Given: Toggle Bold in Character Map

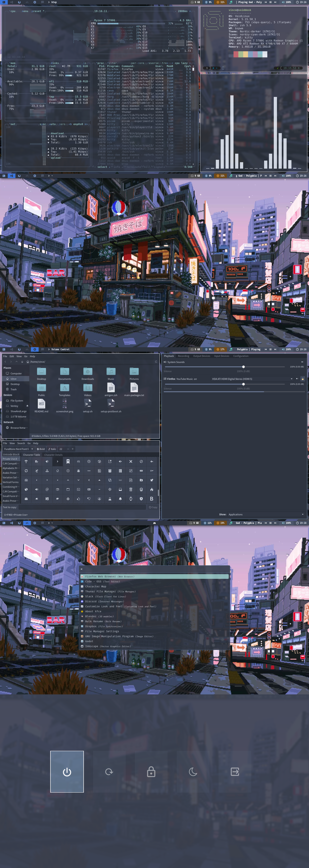Looking at the screenshot, I should [x=41, y=449].
